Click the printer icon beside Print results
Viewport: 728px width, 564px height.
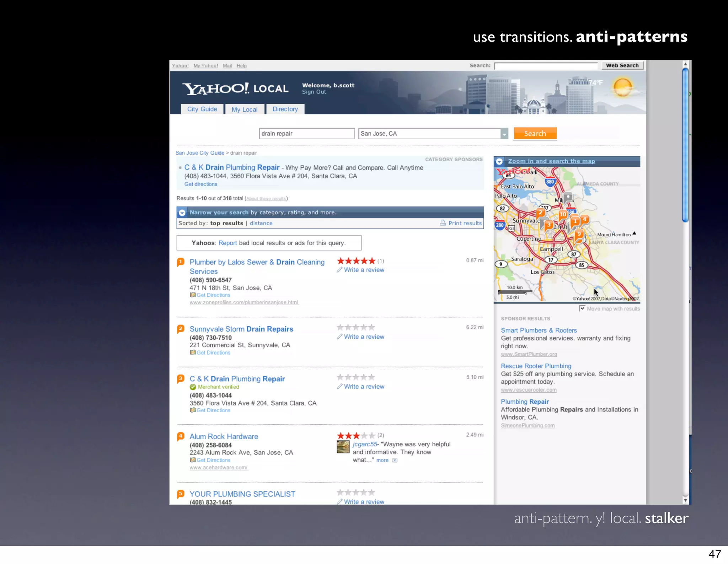click(x=443, y=223)
